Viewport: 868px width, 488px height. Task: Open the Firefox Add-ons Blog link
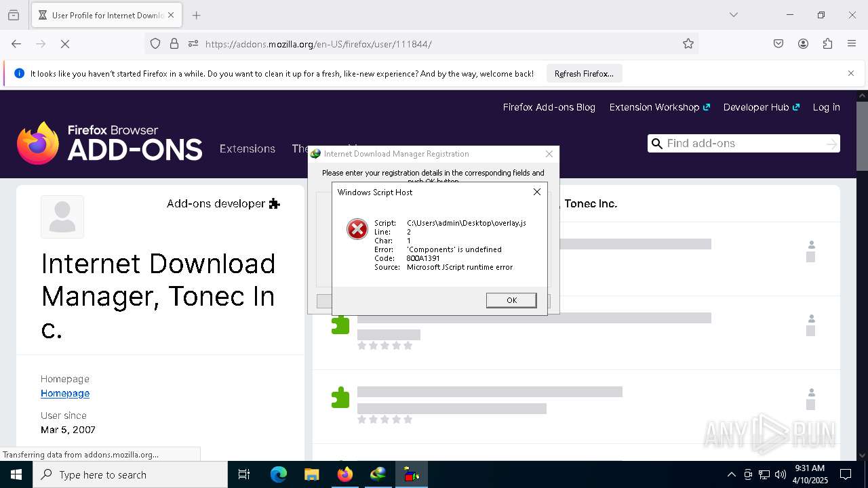tap(549, 107)
